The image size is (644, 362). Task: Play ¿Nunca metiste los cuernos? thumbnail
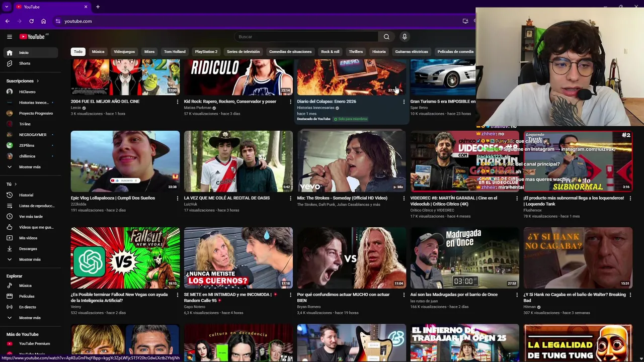[238, 258]
